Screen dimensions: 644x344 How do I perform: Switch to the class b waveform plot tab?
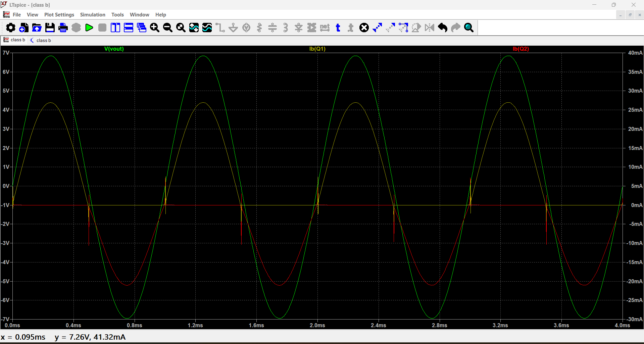click(x=14, y=40)
